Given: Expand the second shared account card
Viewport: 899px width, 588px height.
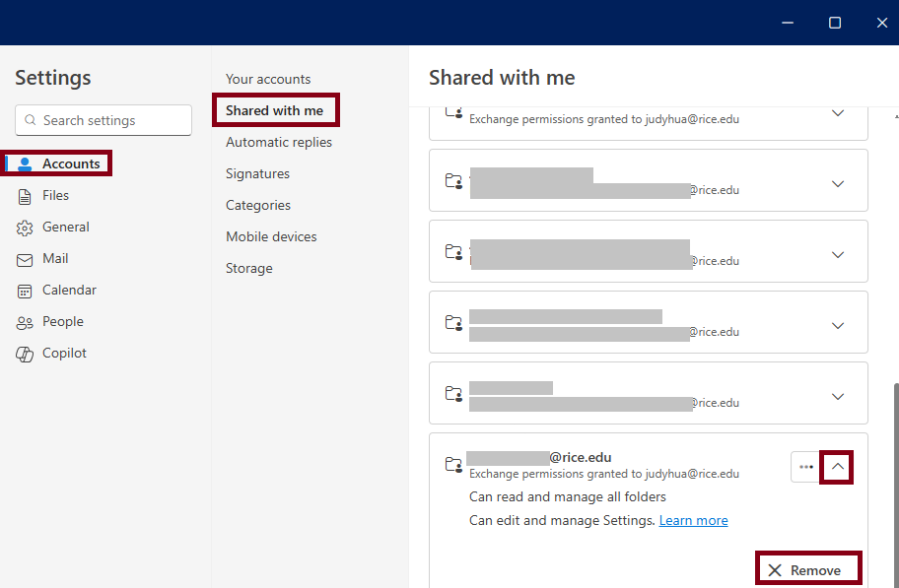Looking at the screenshot, I should tap(838, 184).
